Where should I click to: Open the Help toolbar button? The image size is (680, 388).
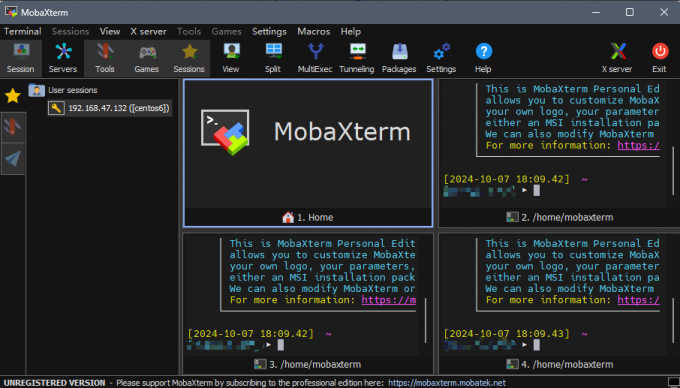(x=483, y=59)
